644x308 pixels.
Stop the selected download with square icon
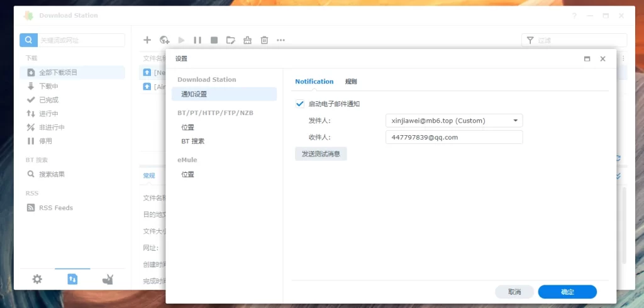(214, 40)
